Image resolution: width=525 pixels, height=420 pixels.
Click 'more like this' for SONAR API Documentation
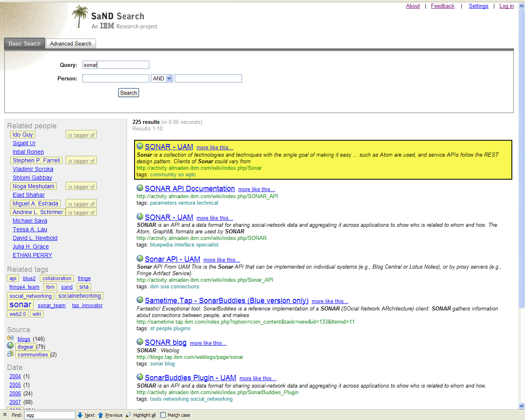click(257, 189)
